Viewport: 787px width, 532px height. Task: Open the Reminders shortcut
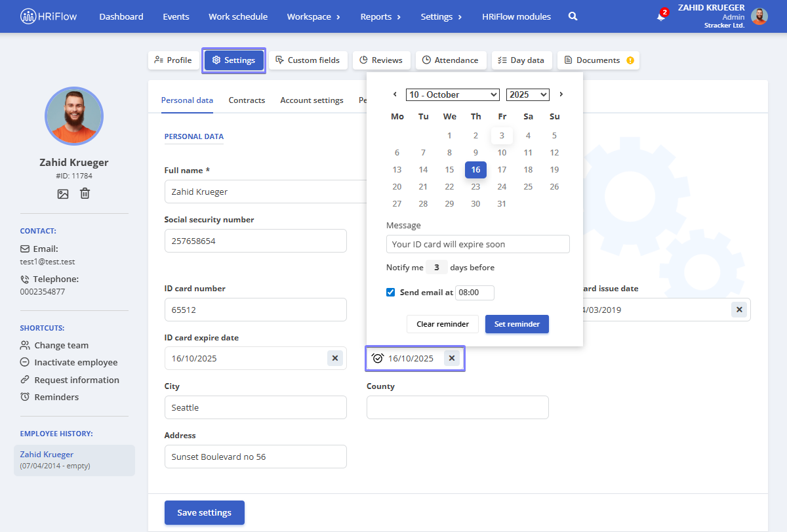[x=49, y=397]
